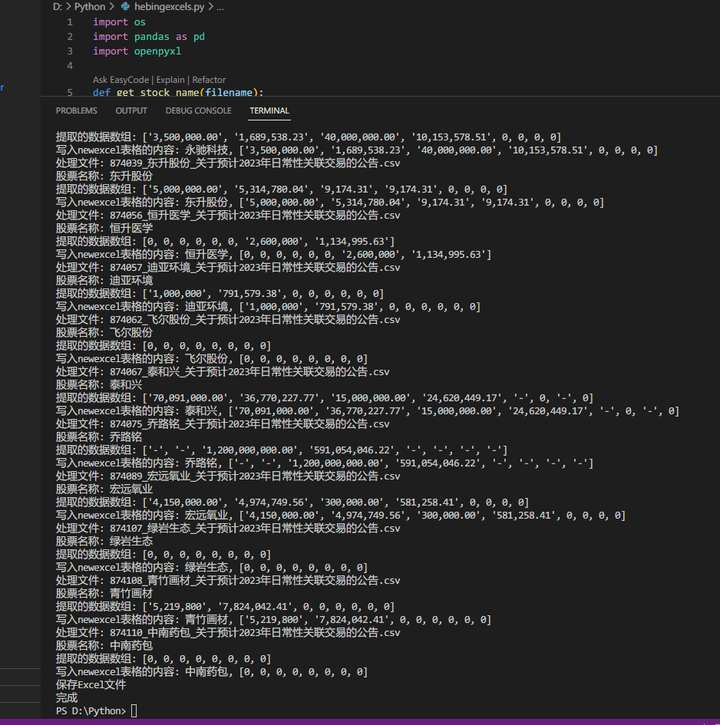Expand the Python folder breadcrumb
Viewport: 720px width, 725px height.
point(90,6)
